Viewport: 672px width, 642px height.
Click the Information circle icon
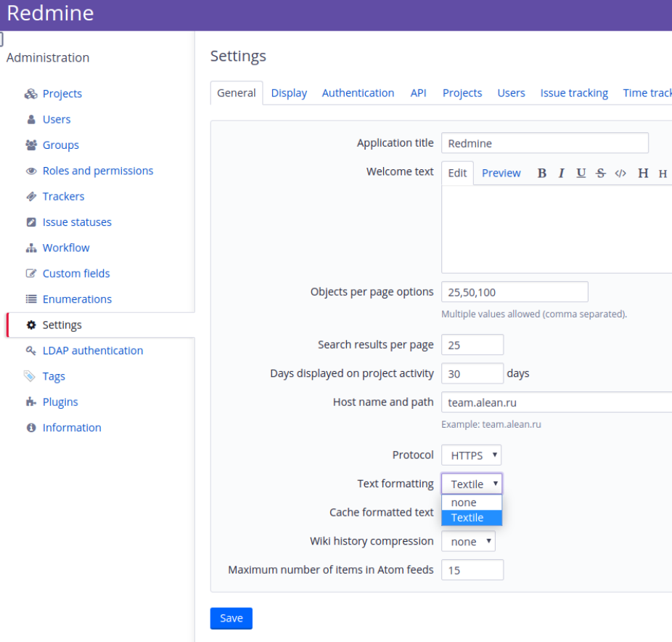(x=31, y=428)
